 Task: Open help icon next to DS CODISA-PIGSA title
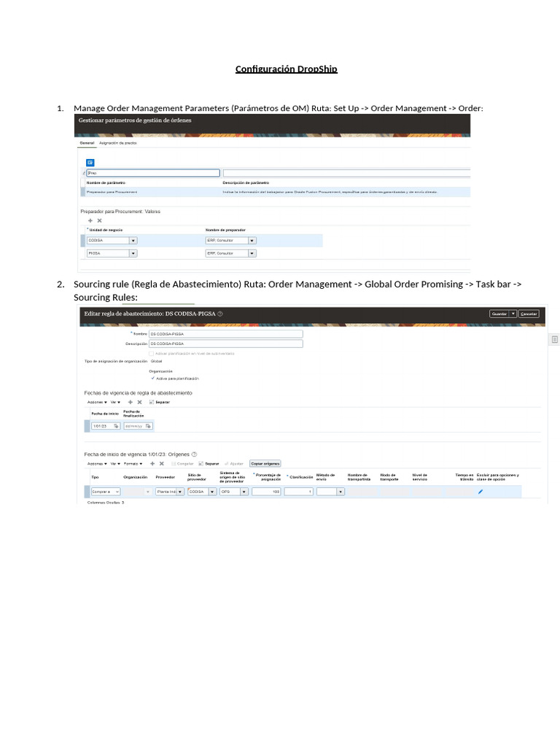(220, 314)
